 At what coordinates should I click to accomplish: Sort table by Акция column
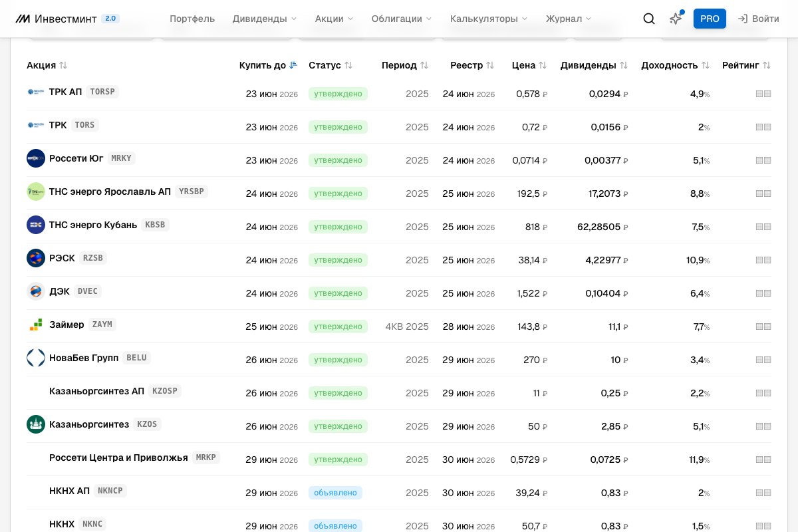47,65
